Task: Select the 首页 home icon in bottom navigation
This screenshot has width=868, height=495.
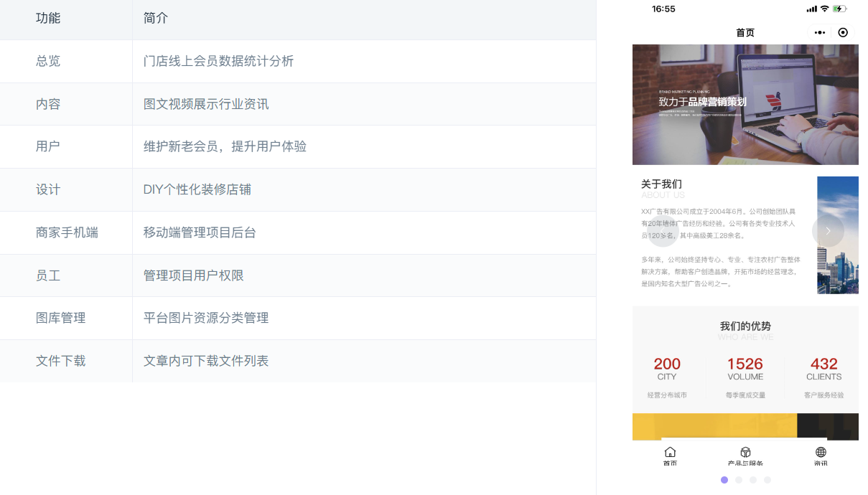Action: (x=670, y=453)
